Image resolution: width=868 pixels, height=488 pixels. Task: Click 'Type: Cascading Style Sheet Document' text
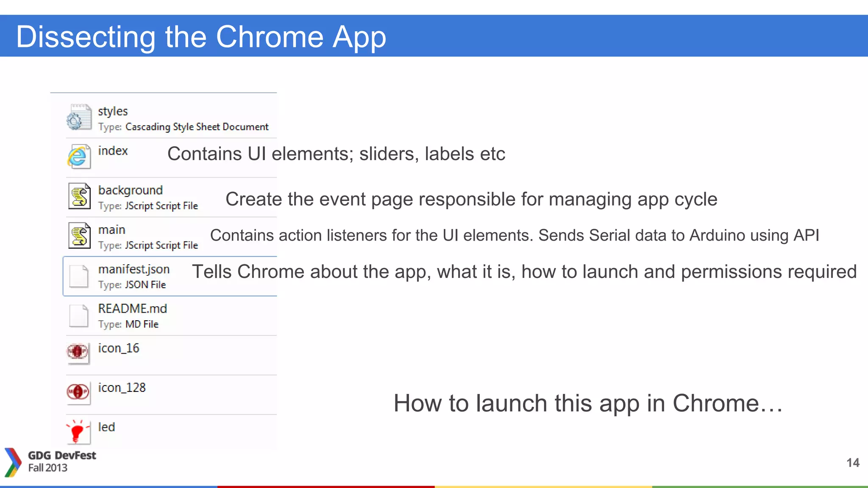184,127
